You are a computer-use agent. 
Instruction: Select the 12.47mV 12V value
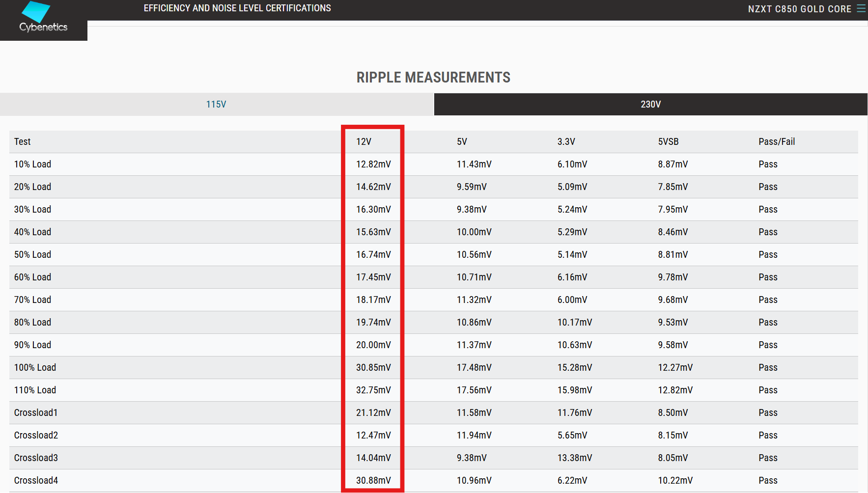(373, 435)
